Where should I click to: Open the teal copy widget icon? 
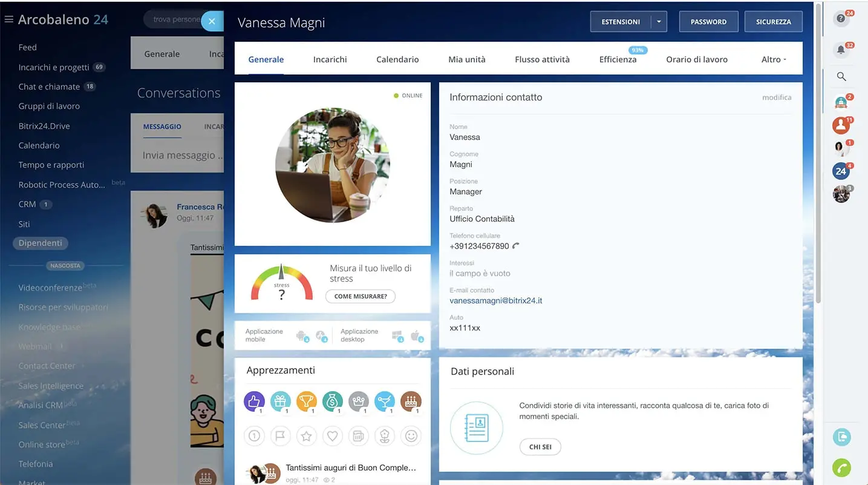coord(841,437)
